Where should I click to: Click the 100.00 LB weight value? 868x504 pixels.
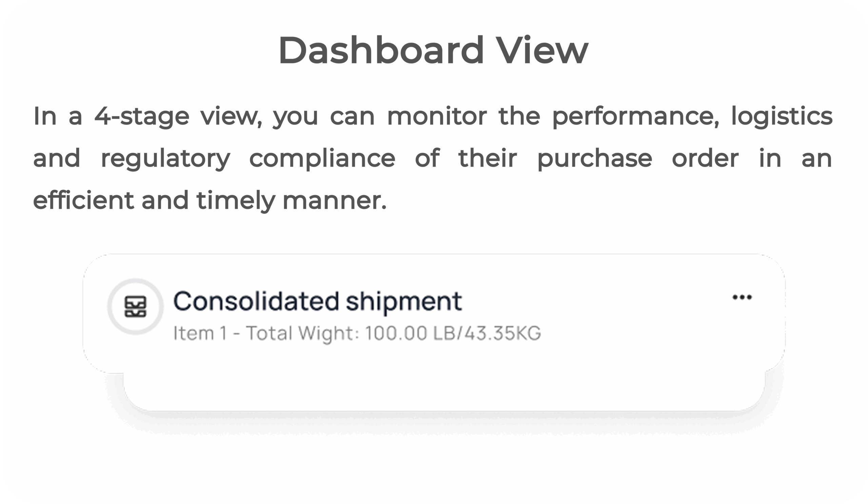410,333
